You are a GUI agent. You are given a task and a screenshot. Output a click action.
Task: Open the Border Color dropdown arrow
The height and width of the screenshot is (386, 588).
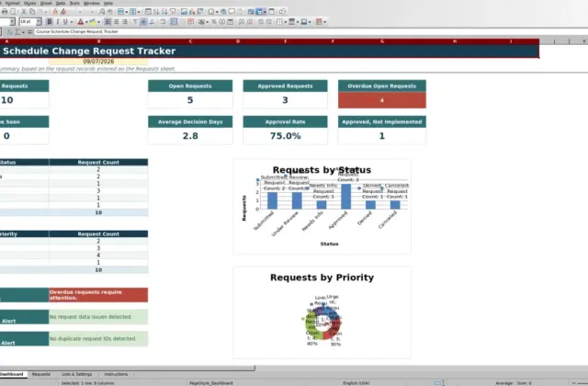(310, 22)
